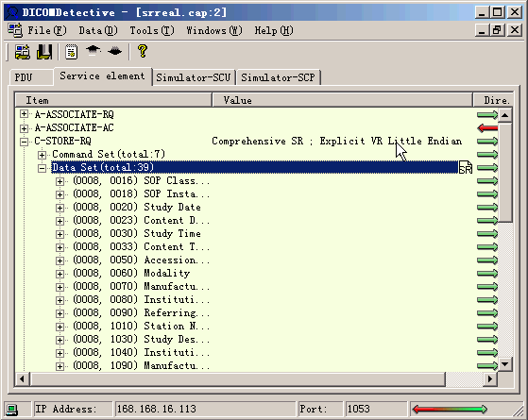Click the horizontal scrollbar right arrow
Viewport: 528px width, 420px height.
490,378
